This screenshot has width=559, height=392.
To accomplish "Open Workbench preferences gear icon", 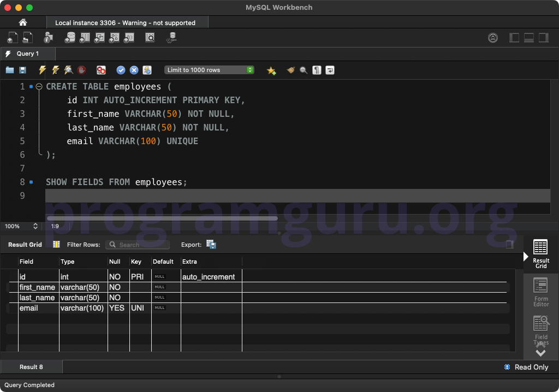I will click(x=493, y=38).
